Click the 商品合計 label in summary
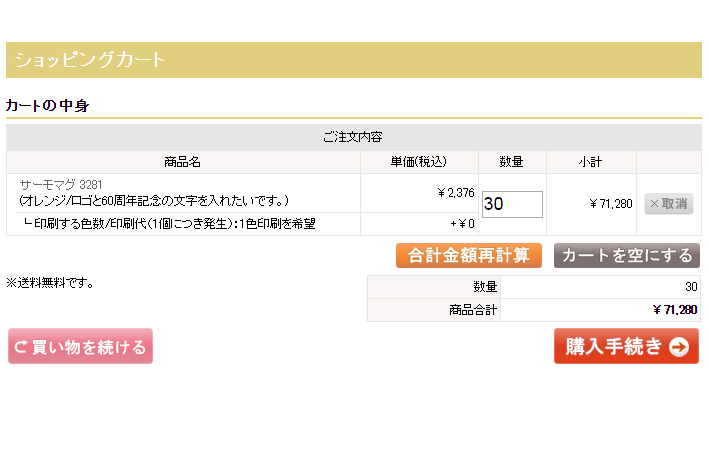The width and height of the screenshot is (709, 462). tap(473, 310)
